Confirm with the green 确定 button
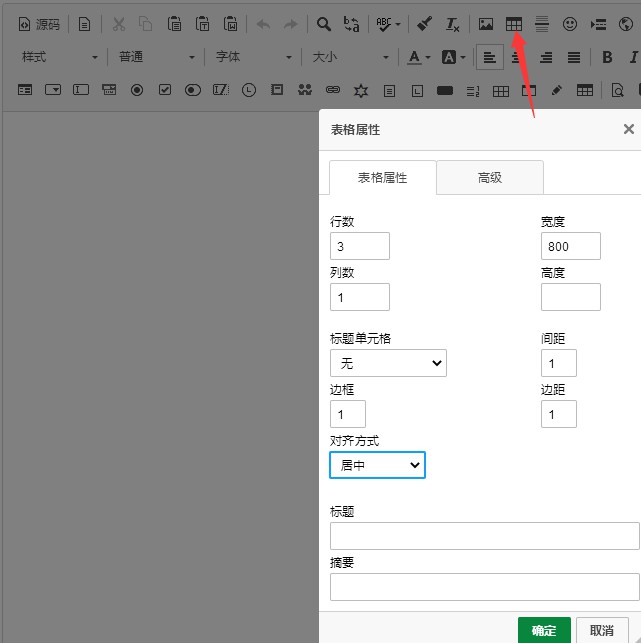 [x=544, y=630]
